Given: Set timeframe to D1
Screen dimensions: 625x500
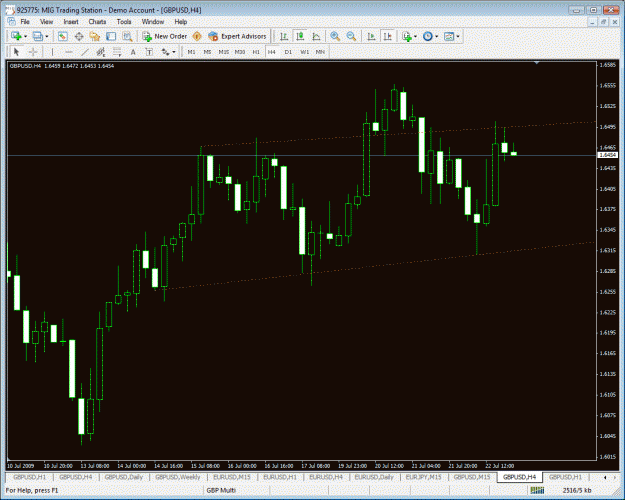Looking at the screenshot, I should tap(288, 52).
